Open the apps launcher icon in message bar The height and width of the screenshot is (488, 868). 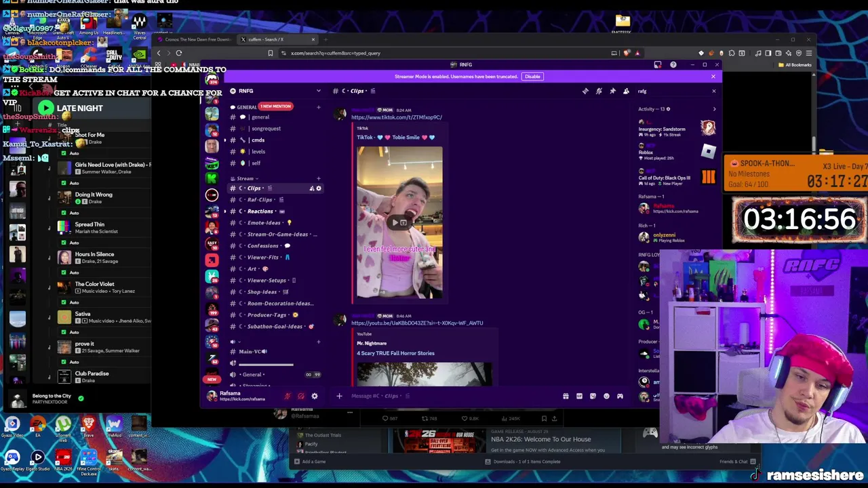620,396
